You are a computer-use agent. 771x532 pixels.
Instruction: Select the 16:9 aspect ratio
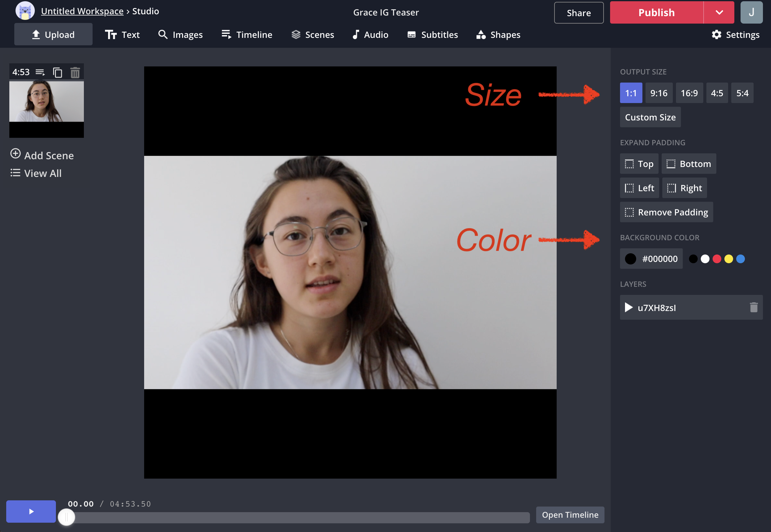coord(689,93)
